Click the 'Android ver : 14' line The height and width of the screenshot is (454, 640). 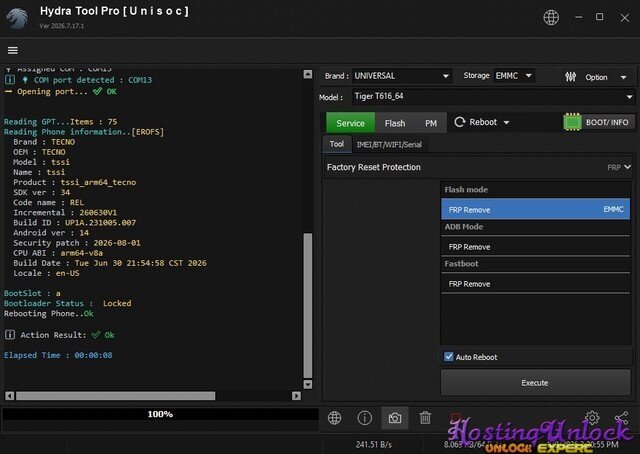pos(51,233)
